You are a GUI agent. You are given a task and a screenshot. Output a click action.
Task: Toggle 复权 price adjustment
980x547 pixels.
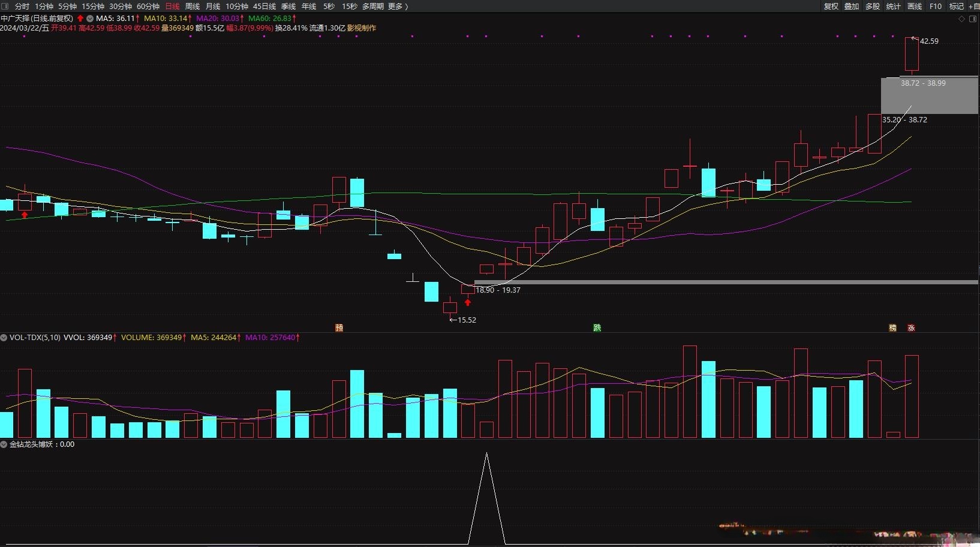pyautogui.click(x=831, y=6)
